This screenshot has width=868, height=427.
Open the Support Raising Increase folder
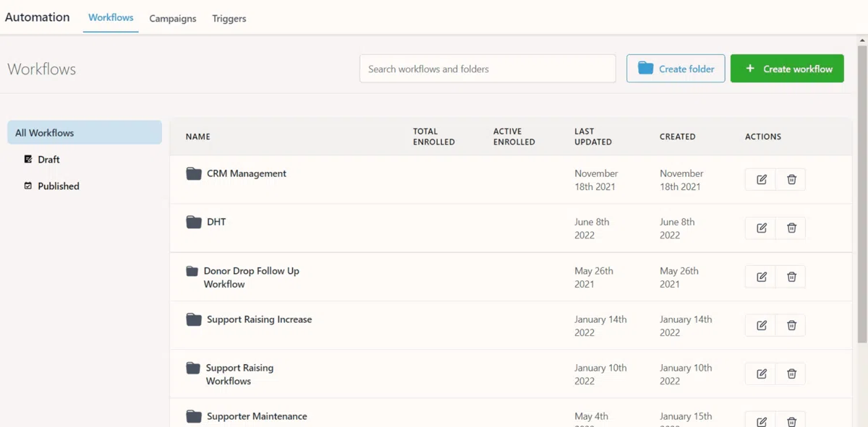[x=259, y=319]
